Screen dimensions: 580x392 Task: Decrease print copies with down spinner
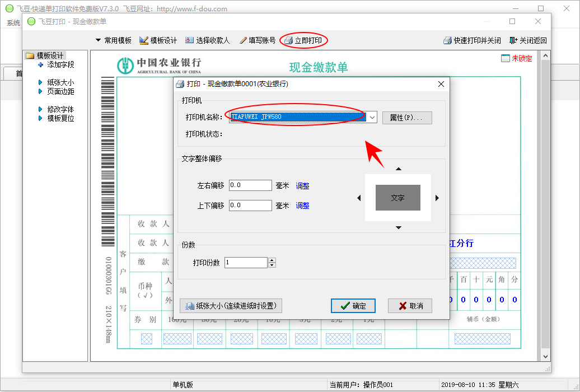272,265
